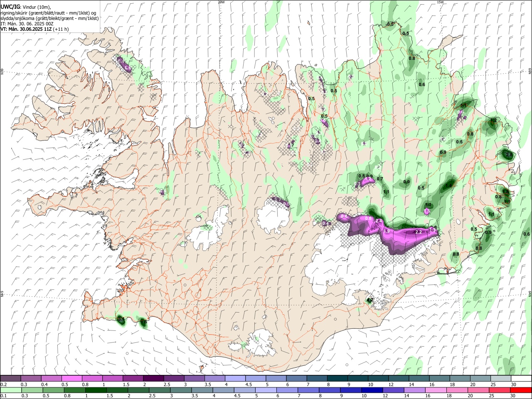
Task: Click the "1.4" value on dark green patch
Action: pyautogui.click(x=449, y=186)
